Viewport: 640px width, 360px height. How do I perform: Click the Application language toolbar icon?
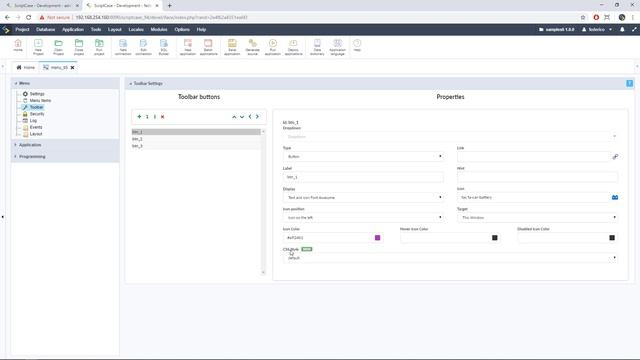pos(338,47)
